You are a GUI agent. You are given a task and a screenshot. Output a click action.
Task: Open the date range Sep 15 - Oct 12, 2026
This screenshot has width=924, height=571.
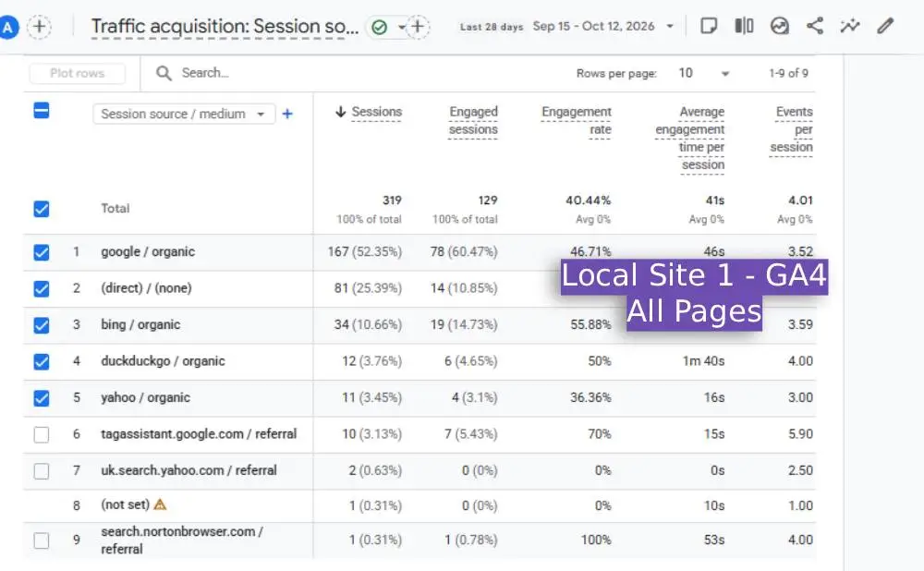pos(602,27)
